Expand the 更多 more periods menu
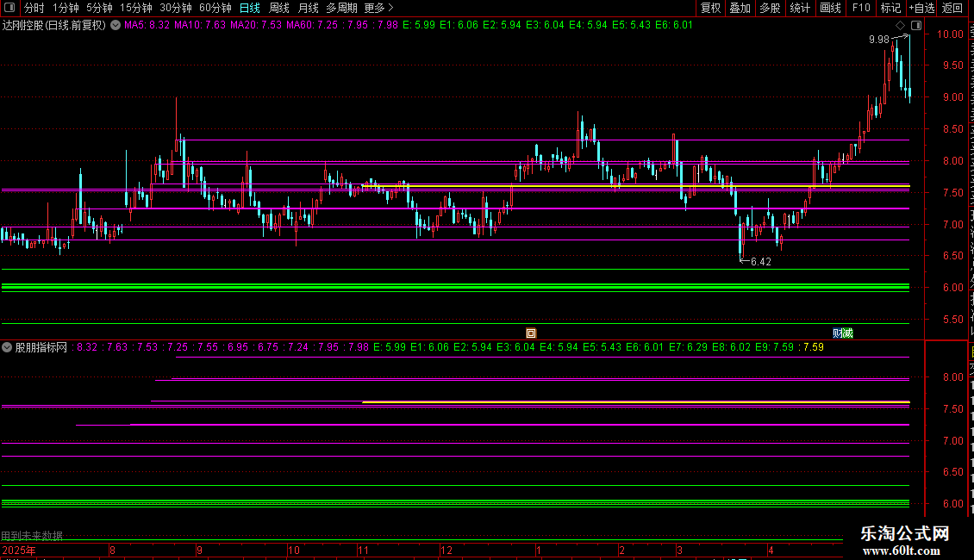The width and height of the screenshot is (974, 560). pos(378,8)
